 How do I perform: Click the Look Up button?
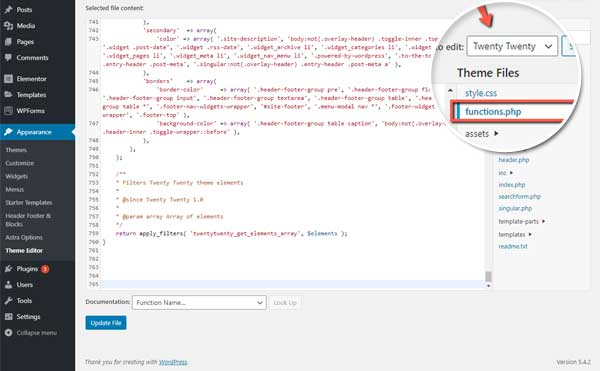click(285, 303)
